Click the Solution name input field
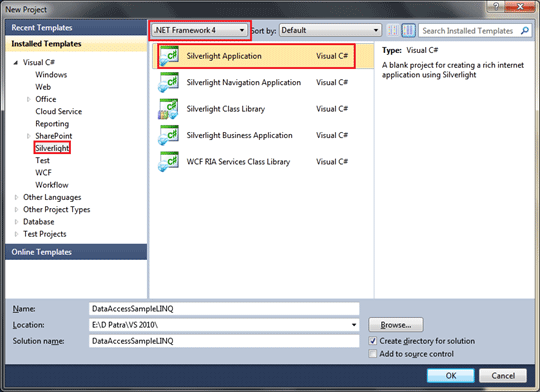The width and height of the screenshot is (540, 392). pos(224,341)
